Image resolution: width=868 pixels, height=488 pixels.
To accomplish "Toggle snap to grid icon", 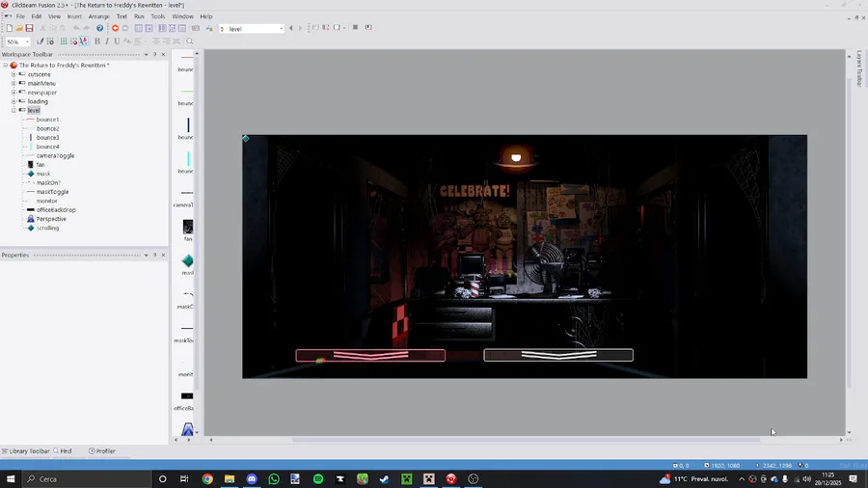I will [x=73, y=41].
